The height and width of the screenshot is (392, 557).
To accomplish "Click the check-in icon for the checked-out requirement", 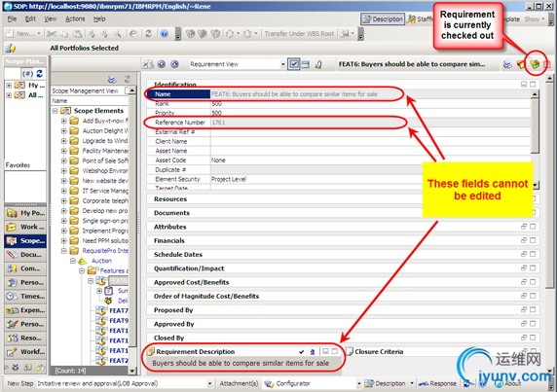I will pos(535,64).
